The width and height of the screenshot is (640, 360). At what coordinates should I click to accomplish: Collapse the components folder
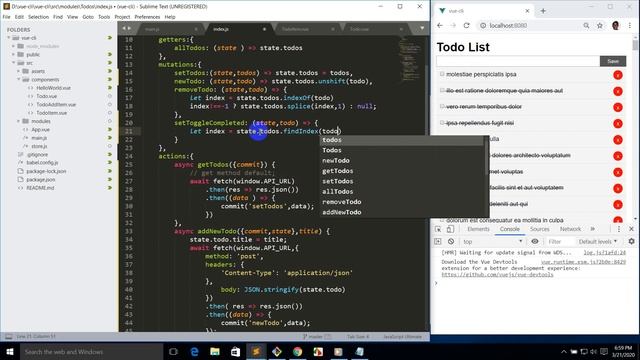[x=18, y=80]
